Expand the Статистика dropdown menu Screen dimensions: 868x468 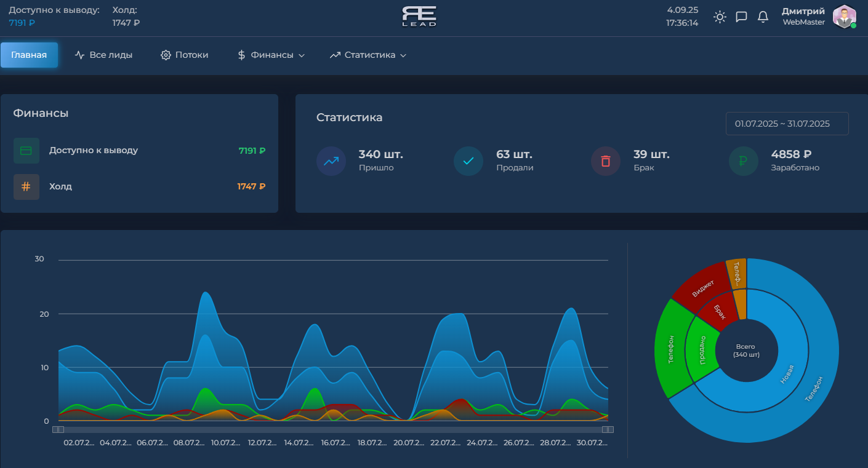pos(368,55)
